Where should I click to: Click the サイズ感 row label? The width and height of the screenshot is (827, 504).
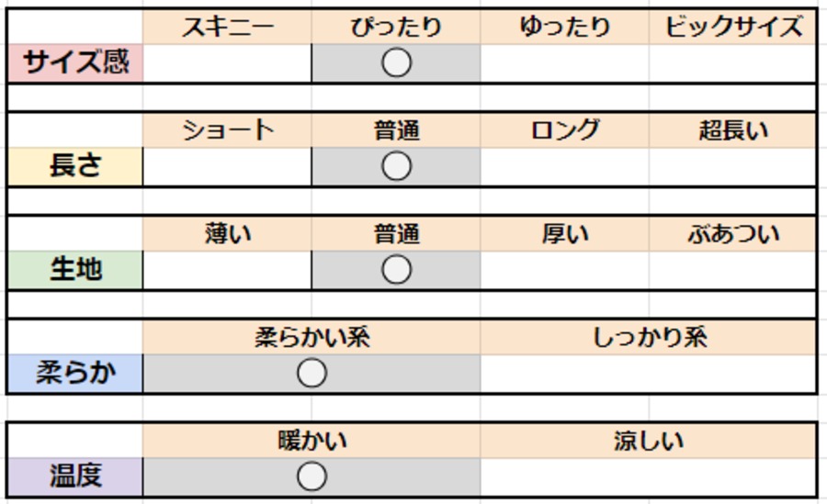point(75,62)
